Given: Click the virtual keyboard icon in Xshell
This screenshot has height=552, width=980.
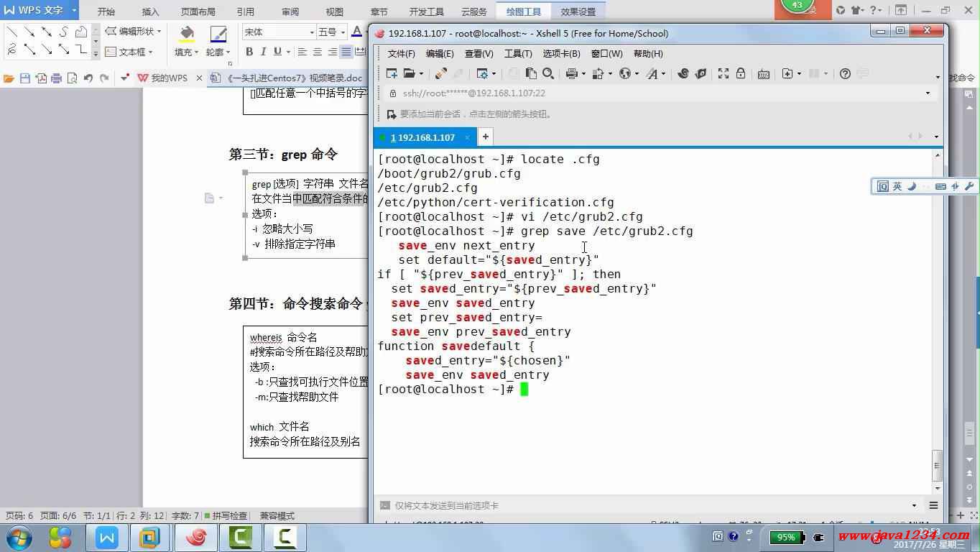Looking at the screenshot, I should click(764, 73).
